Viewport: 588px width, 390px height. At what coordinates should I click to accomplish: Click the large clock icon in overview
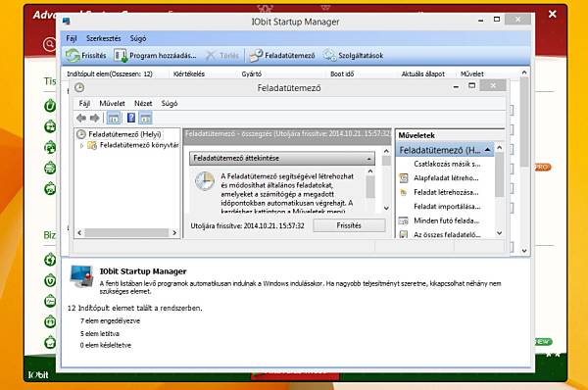point(205,181)
